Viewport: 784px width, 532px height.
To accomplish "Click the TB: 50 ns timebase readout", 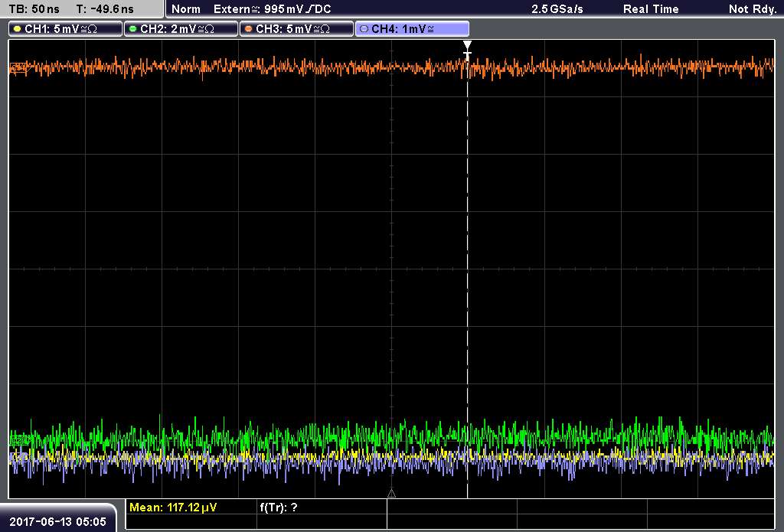I will click(x=34, y=9).
